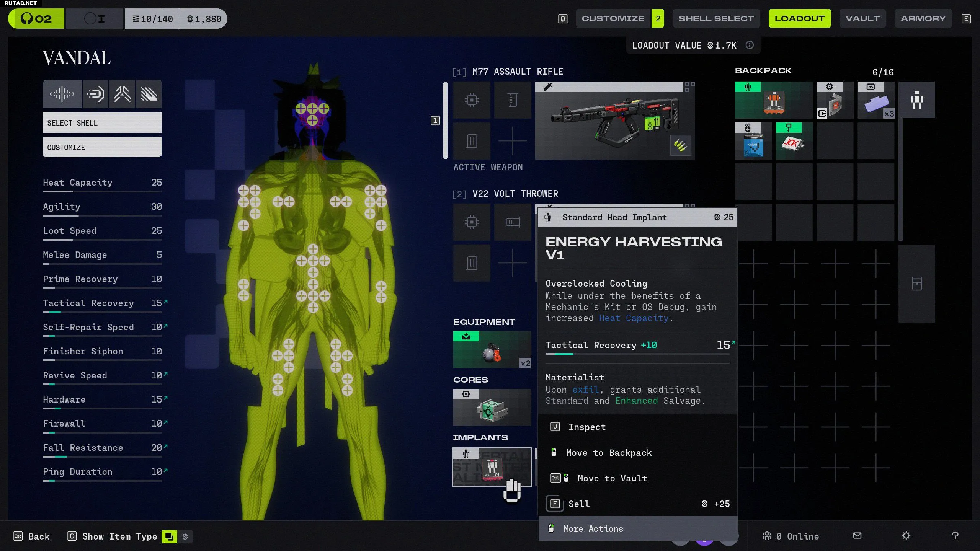Choose Move to Backpack menu entry

[608, 453]
